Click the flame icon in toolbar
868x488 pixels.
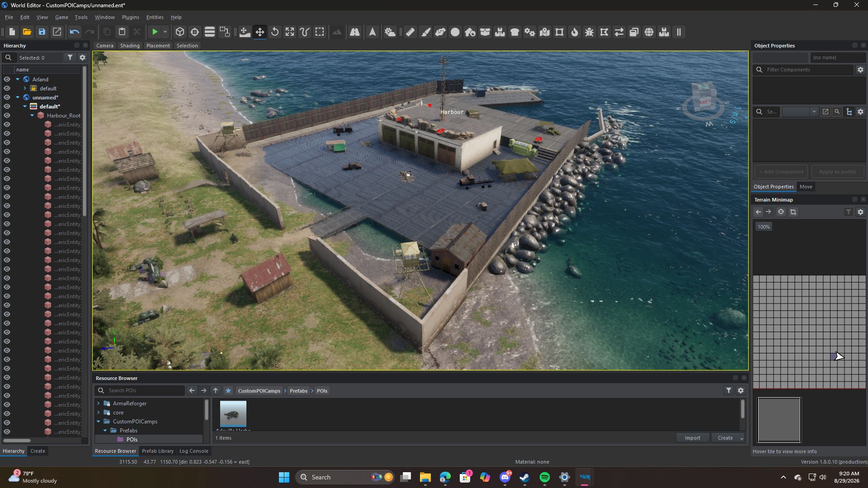575,32
